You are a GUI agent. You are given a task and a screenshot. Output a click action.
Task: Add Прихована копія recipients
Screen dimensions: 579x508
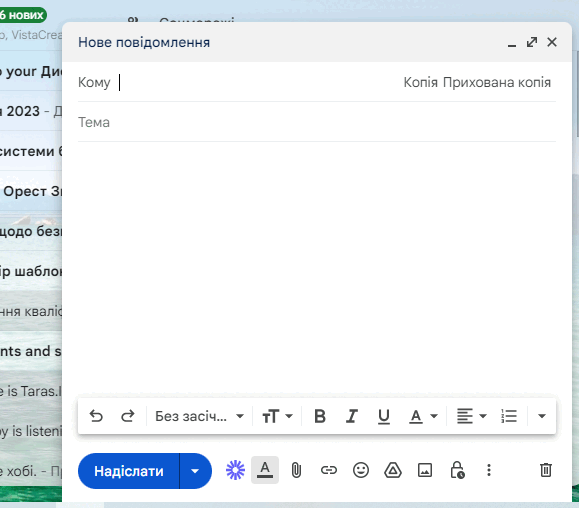(497, 82)
